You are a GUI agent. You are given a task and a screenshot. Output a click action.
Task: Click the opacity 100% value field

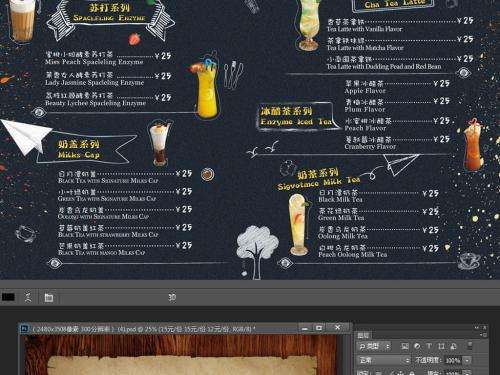point(453,360)
